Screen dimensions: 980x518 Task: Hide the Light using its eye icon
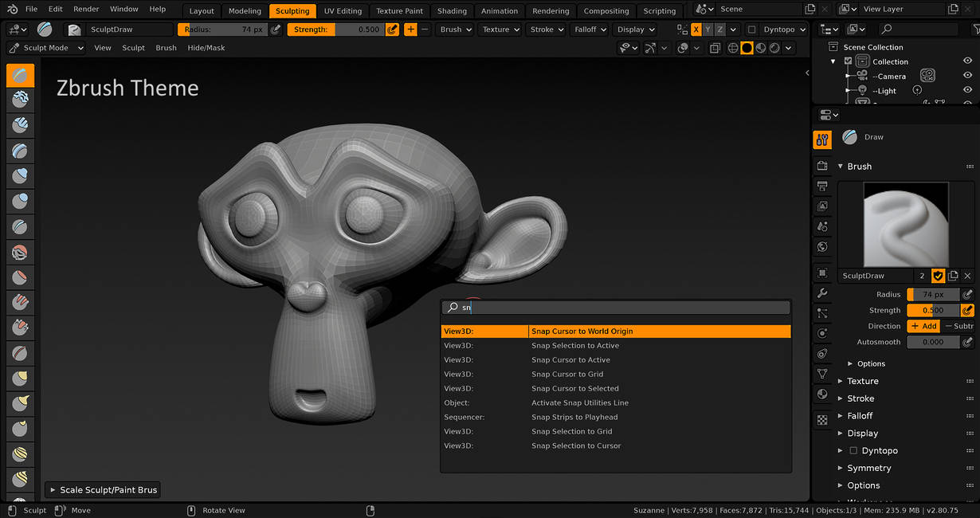967,90
